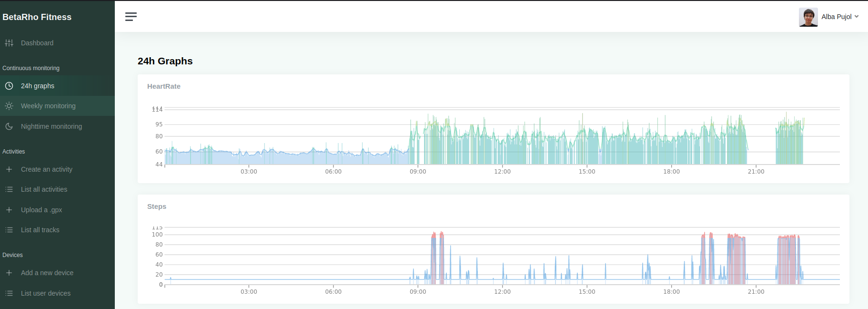Open the Alba Pujol user dropdown

click(836, 17)
